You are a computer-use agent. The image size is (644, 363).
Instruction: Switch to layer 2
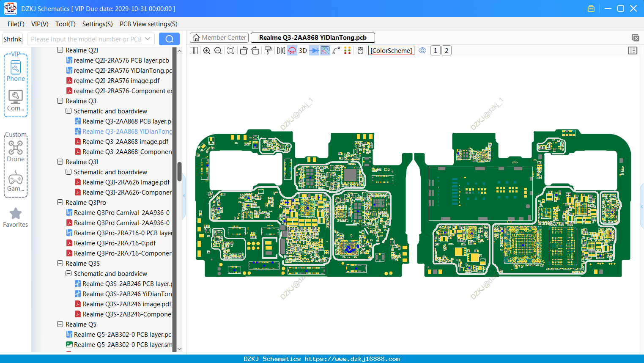point(447,51)
